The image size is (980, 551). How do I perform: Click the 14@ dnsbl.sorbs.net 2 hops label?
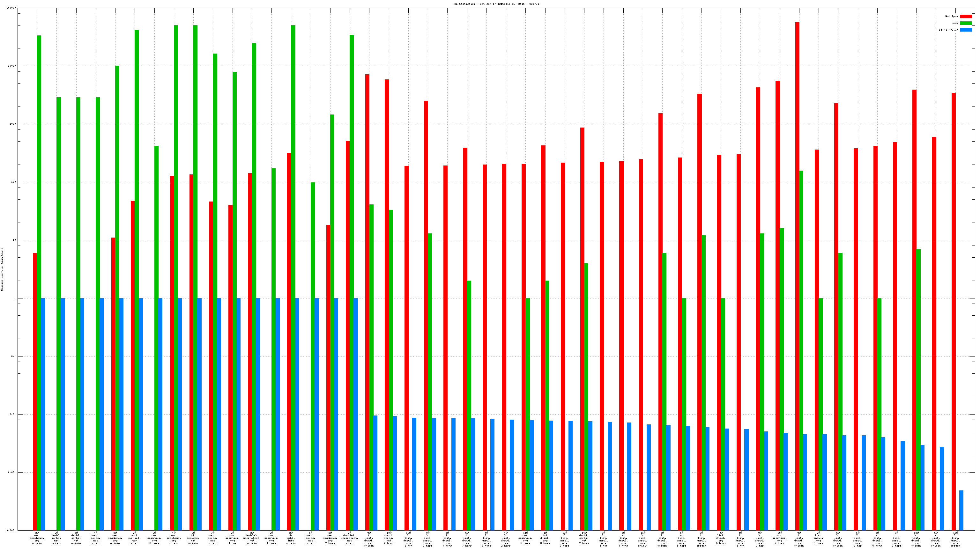pyautogui.click(x=584, y=538)
